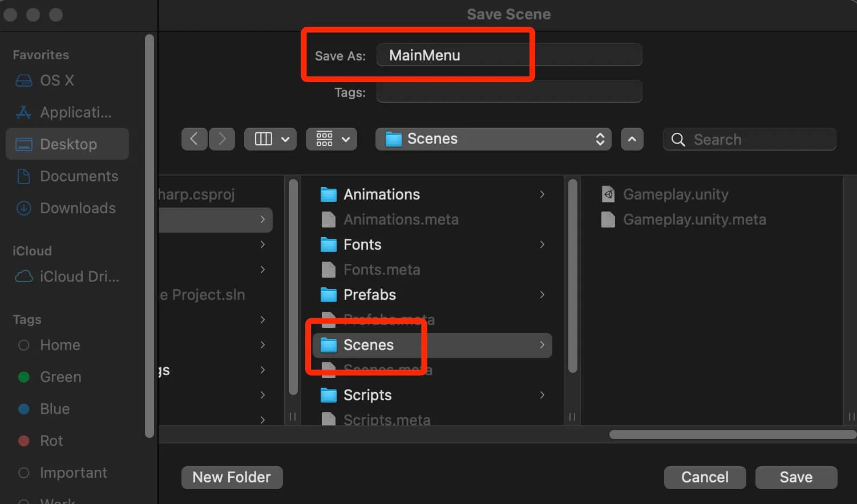This screenshot has width=857, height=504.
Task: Select the Gameplay.unity scene file
Action: (x=675, y=194)
